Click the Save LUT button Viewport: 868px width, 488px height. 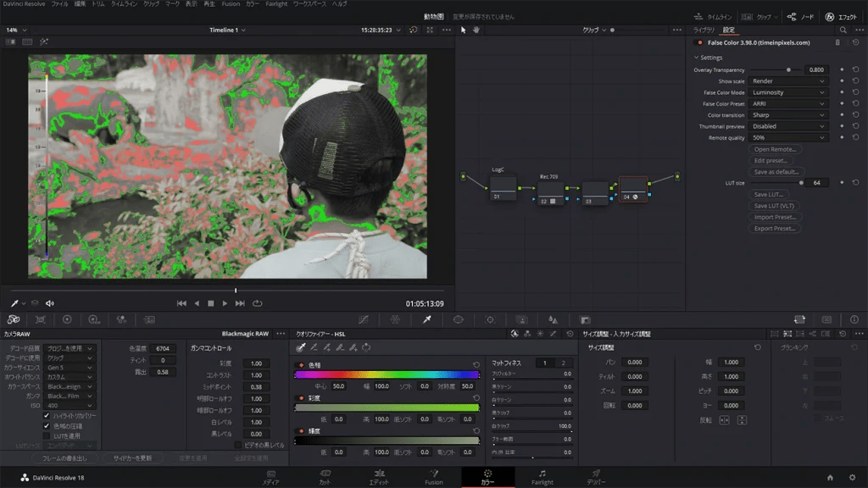pos(770,194)
